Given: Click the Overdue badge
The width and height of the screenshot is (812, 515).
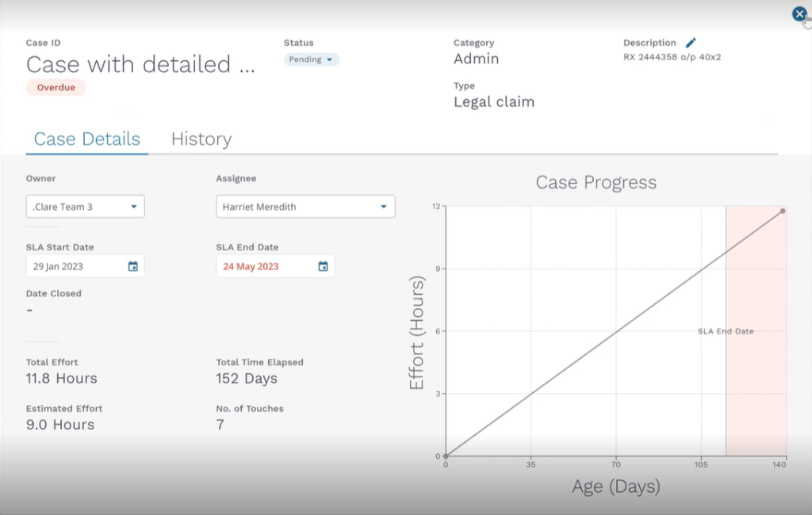Looking at the screenshot, I should pos(56,87).
